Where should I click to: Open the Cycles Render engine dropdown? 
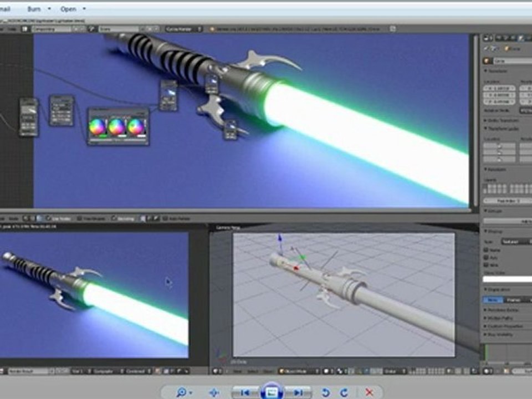tap(183, 29)
